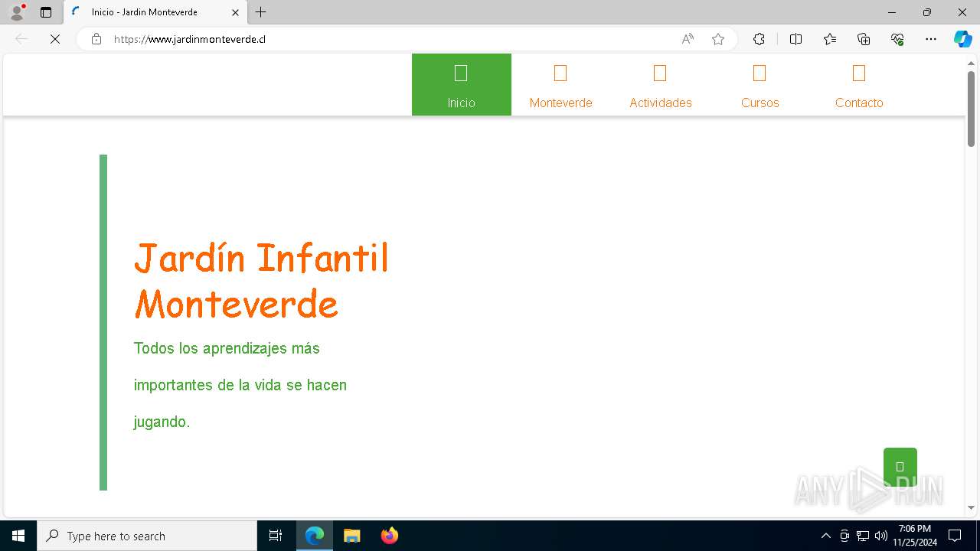Open Firefox from the taskbar

coord(389,536)
